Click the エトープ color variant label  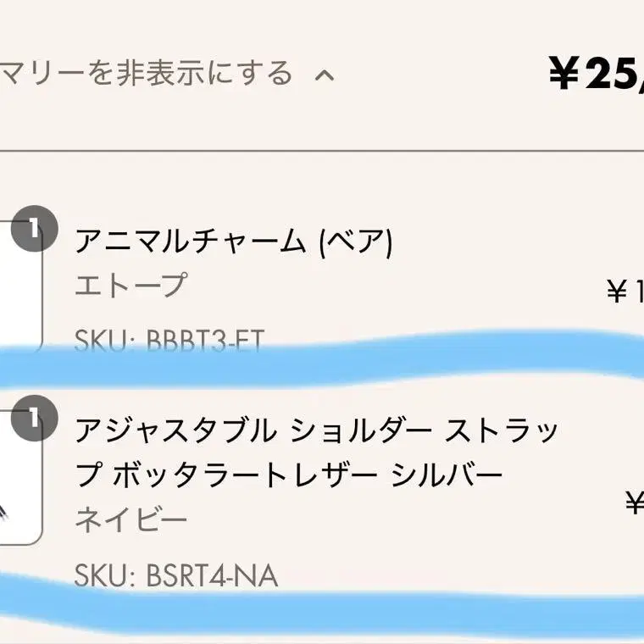point(130,285)
